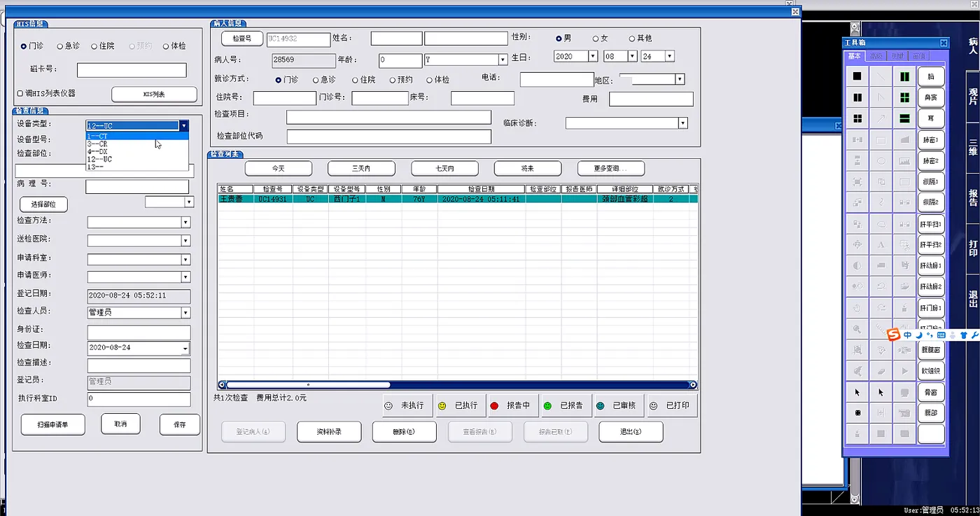Click the 更多查询 button
This screenshot has width=980, height=516.
pos(610,168)
